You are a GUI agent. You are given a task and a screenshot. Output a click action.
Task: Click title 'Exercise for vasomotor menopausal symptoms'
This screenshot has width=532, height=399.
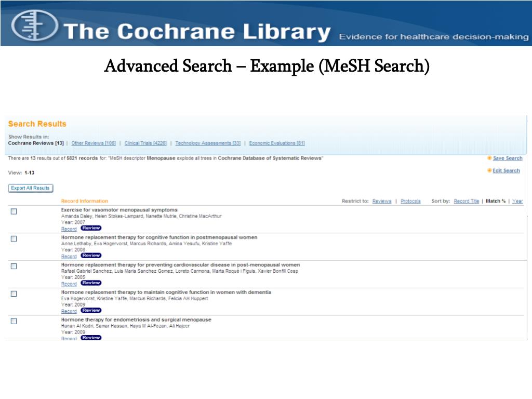[x=119, y=210]
